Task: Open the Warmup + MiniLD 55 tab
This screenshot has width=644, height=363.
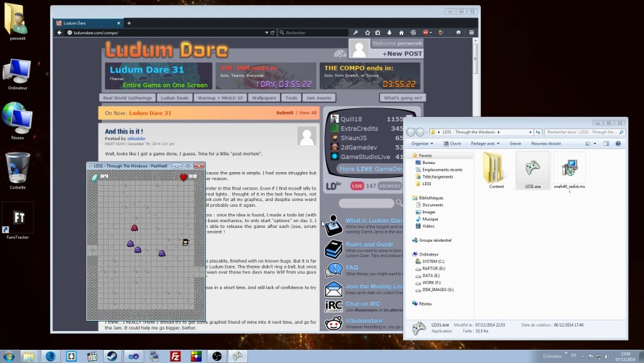Action: click(220, 98)
